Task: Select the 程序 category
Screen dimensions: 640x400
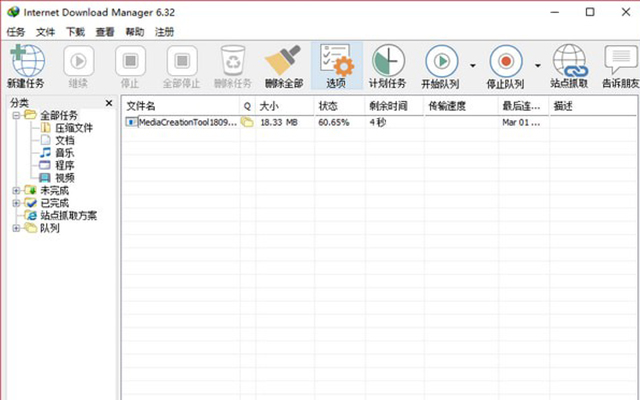Action: coord(65,166)
